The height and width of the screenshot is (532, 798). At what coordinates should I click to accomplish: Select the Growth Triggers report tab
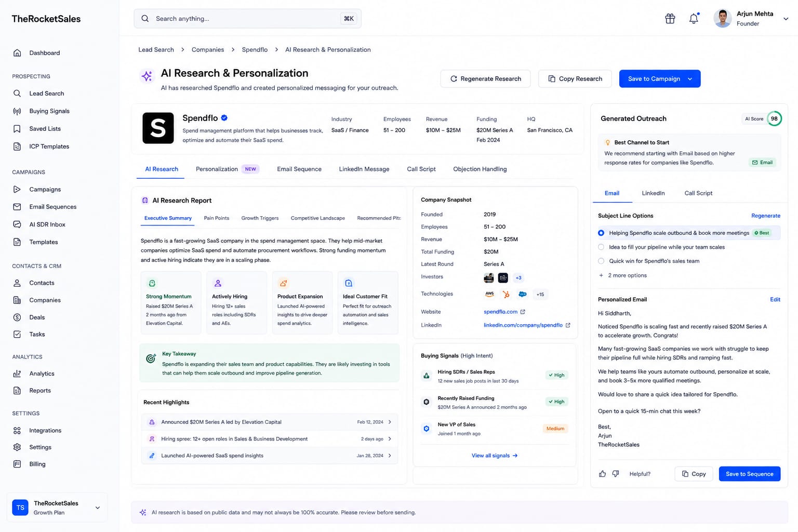pyautogui.click(x=260, y=218)
